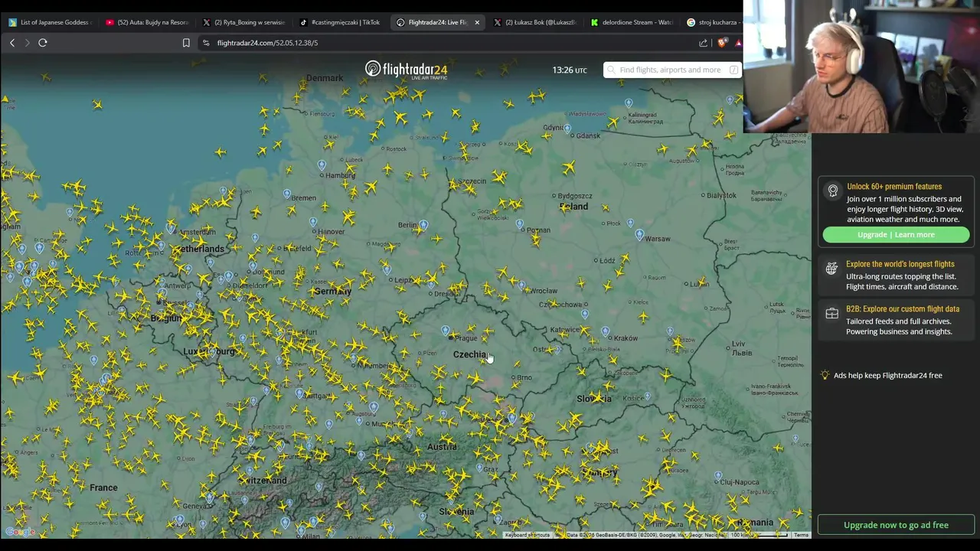This screenshot has width=980, height=551.
Task: Bookmark this page using the bookmark icon
Action: tap(186, 43)
